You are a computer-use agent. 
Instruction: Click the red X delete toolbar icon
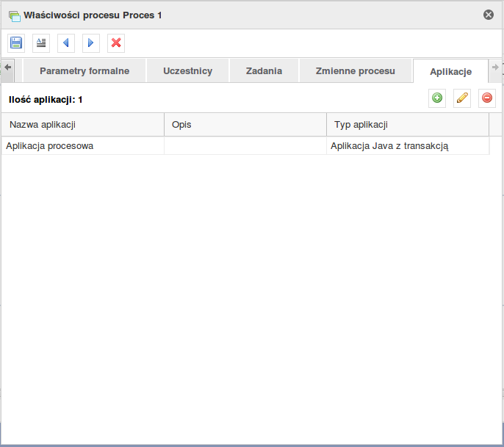click(116, 43)
